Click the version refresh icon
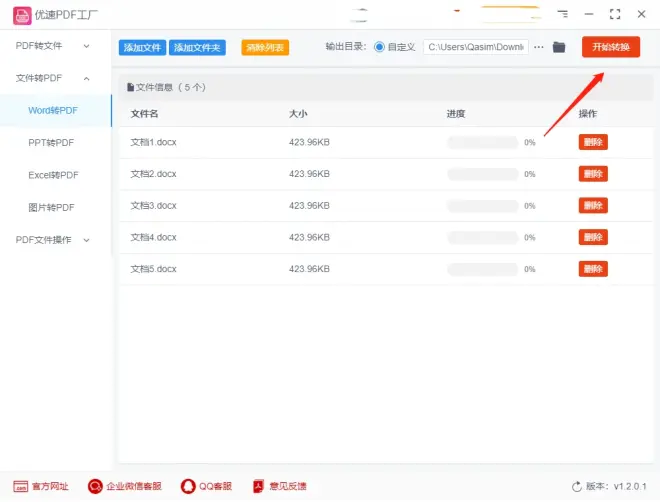This screenshot has height=502, width=660. pos(577,486)
